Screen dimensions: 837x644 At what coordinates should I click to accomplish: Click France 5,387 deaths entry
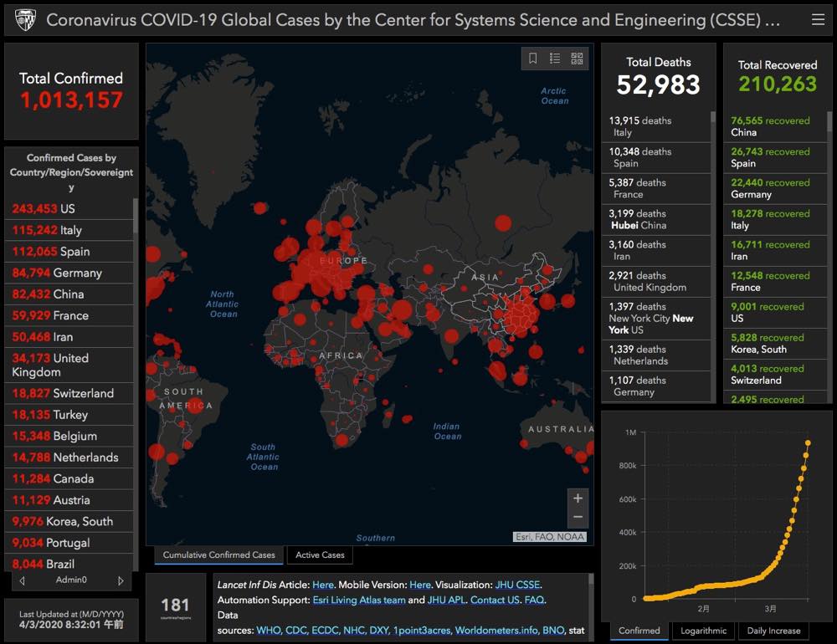656,188
